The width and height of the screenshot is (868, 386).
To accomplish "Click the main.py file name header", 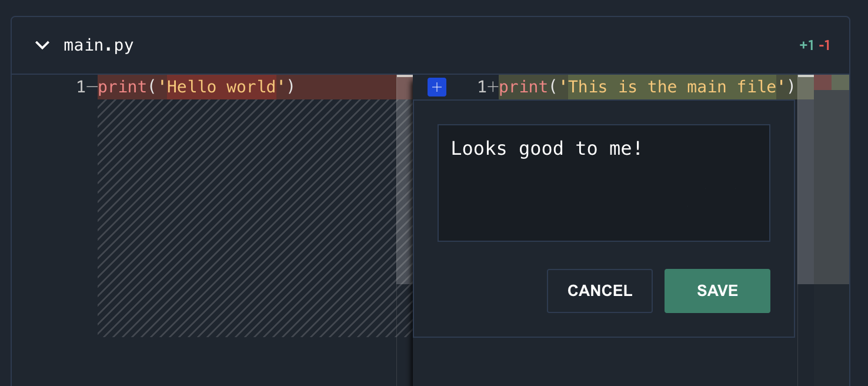I will [x=98, y=45].
